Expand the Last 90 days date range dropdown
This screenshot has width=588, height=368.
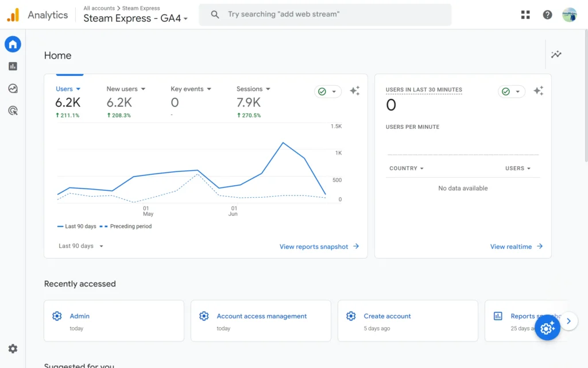pyautogui.click(x=81, y=246)
